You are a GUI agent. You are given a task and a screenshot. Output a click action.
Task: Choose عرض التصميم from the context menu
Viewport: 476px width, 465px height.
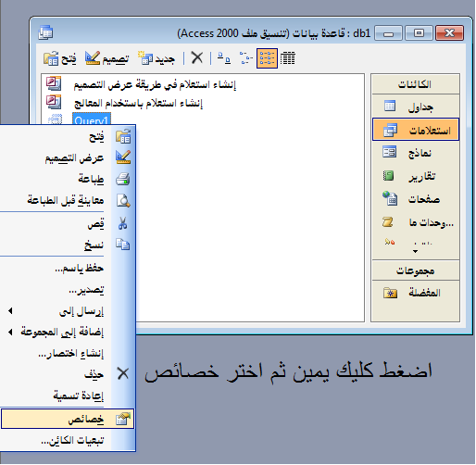tap(68, 157)
